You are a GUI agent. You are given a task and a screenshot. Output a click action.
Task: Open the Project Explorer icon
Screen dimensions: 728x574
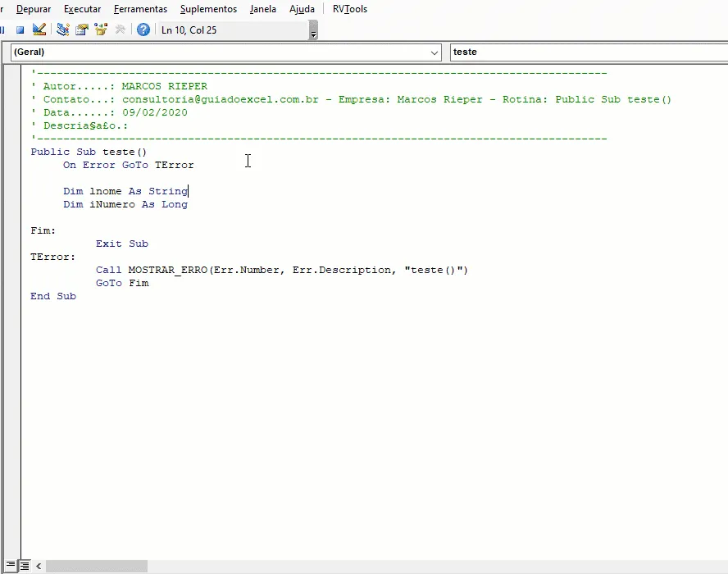pos(62,30)
